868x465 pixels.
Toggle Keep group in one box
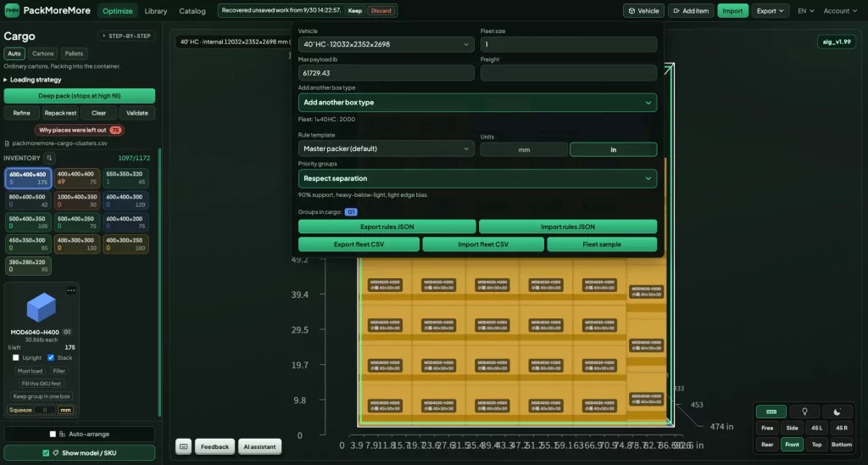(42, 396)
